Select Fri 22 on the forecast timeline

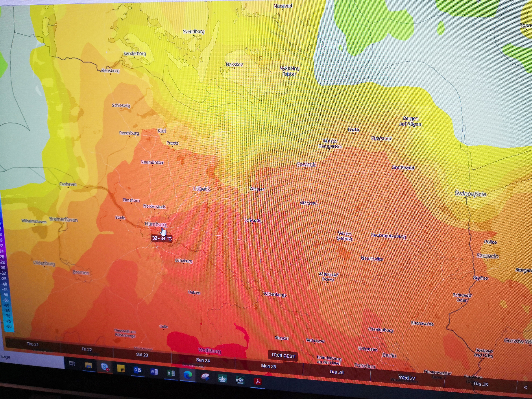87,349
